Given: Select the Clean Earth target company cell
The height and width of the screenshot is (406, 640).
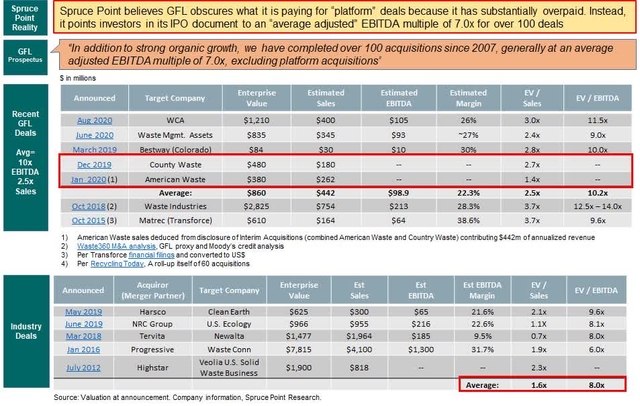Looking at the screenshot, I should click(x=229, y=312).
